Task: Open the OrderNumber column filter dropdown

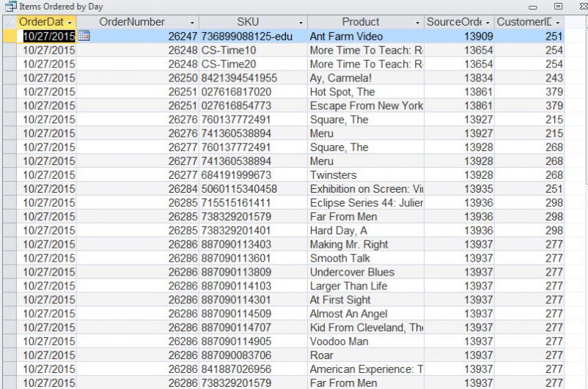Action: coord(192,23)
